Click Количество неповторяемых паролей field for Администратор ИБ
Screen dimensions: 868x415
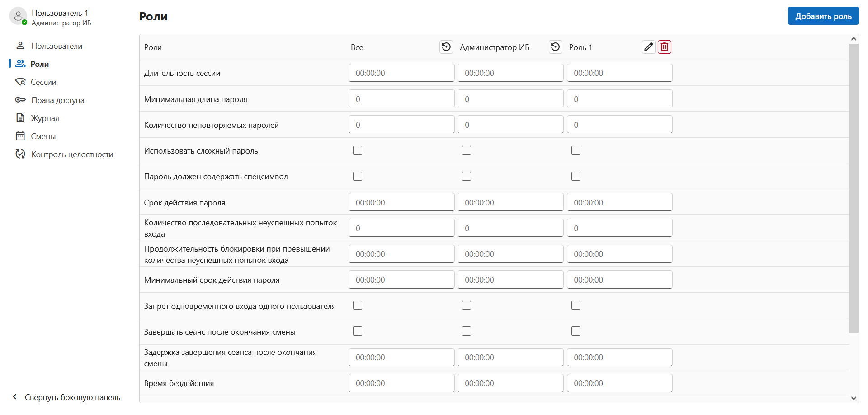pyautogui.click(x=510, y=124)
